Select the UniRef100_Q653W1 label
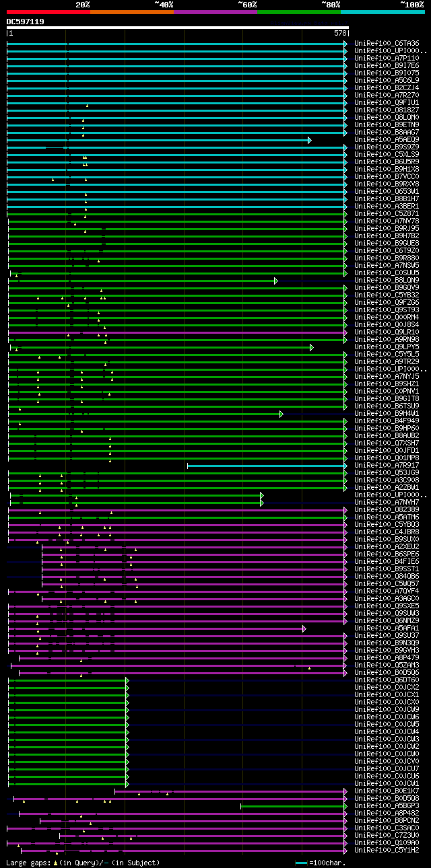The width and height of the screenshot is (431, 868). pyautogui.click(x=387, y=192)
